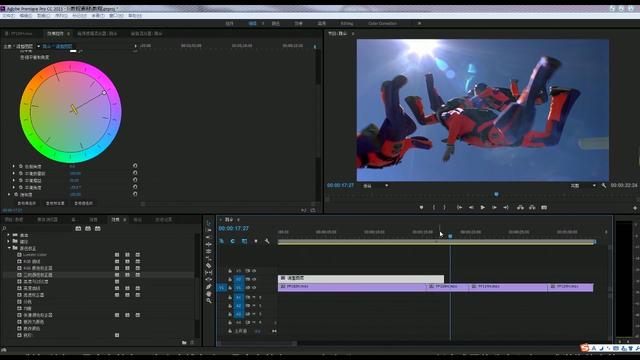
Task: Switch to Media Browser tab
Action: [x=47, y=220]
